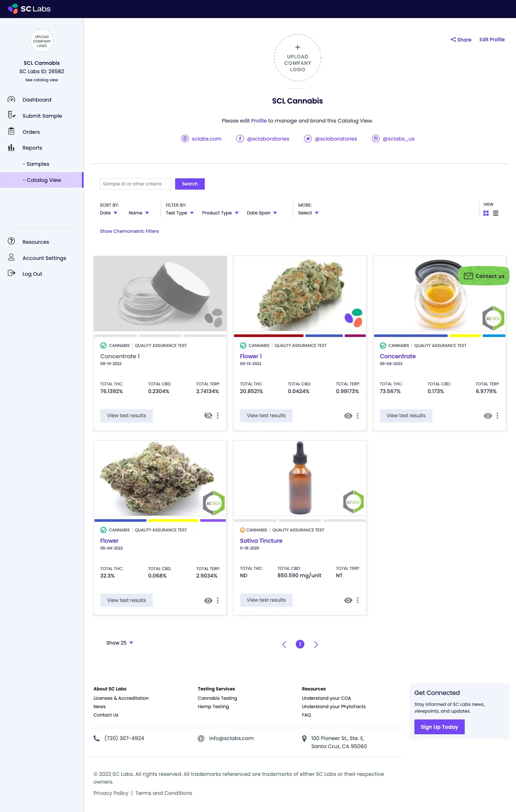
Task: Click the Search button
Action: coord(190,184)
